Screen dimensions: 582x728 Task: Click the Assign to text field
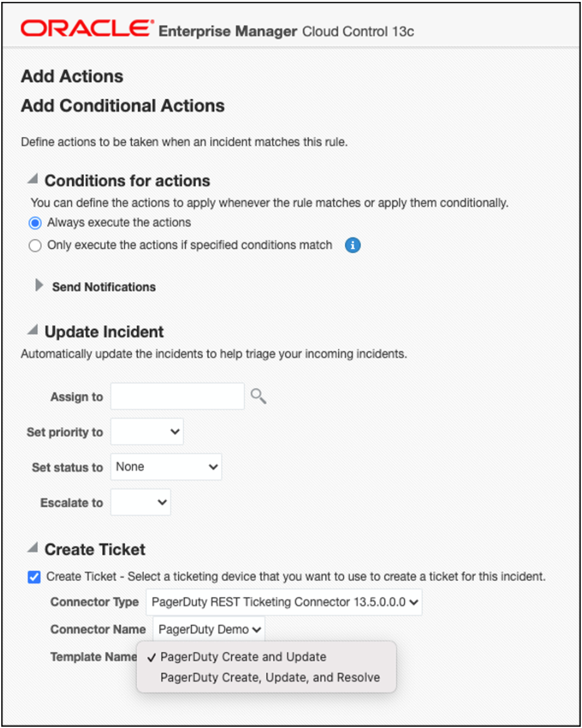[x=177, y=397]
